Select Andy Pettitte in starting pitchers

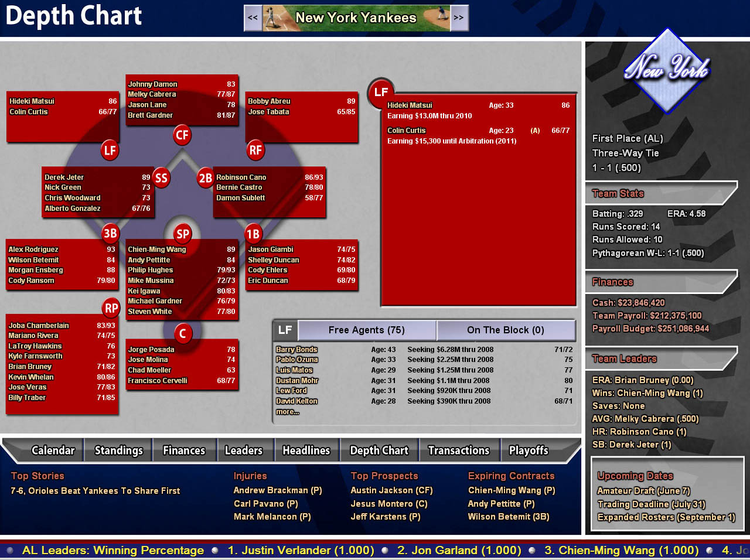click(149, 260)
